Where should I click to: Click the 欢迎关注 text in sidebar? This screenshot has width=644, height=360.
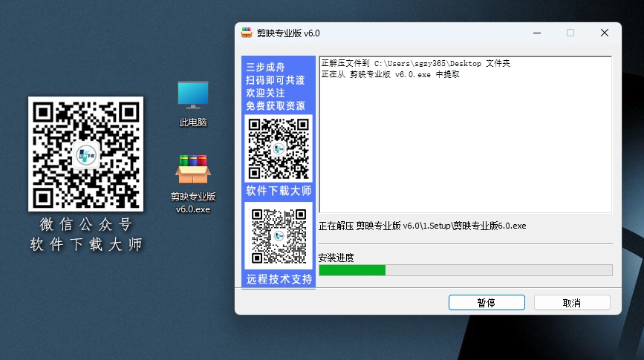click(x=265, y=93)
